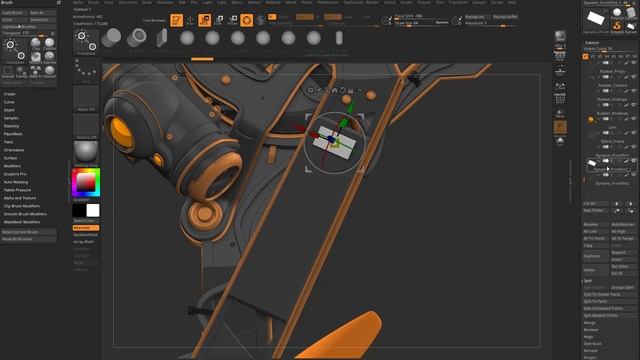Image resolution: width=640 pixels, height=360 pixels.
Task: Toggle the Floor grid icon
Action: click(560, 71)
